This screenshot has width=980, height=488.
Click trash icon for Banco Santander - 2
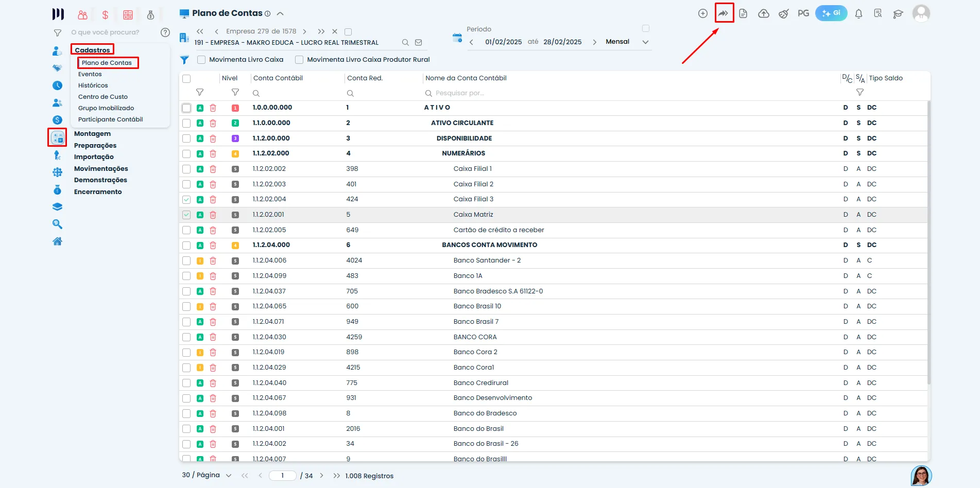click(213, 260)
